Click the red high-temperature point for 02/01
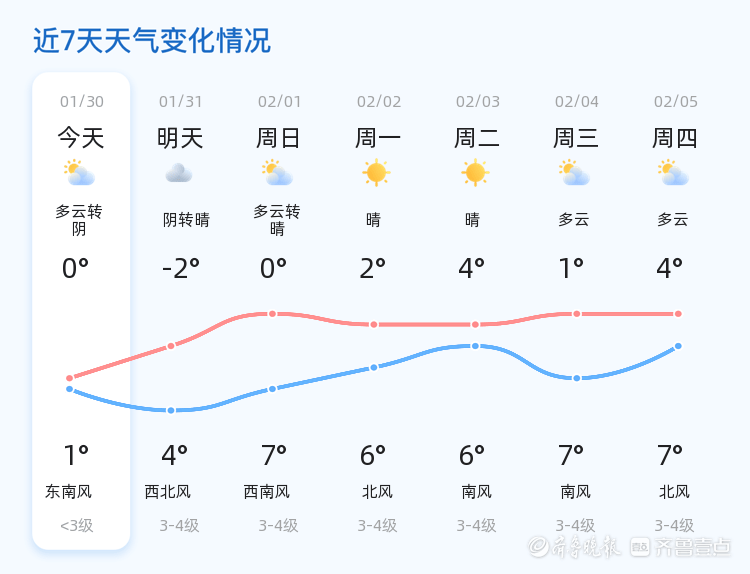Screen dimensions: 750x574 (x=272, y=314)
